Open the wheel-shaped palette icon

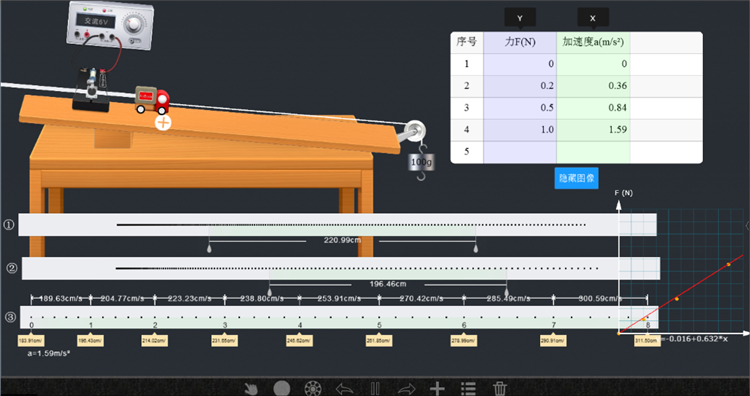(x=313, y=389)
